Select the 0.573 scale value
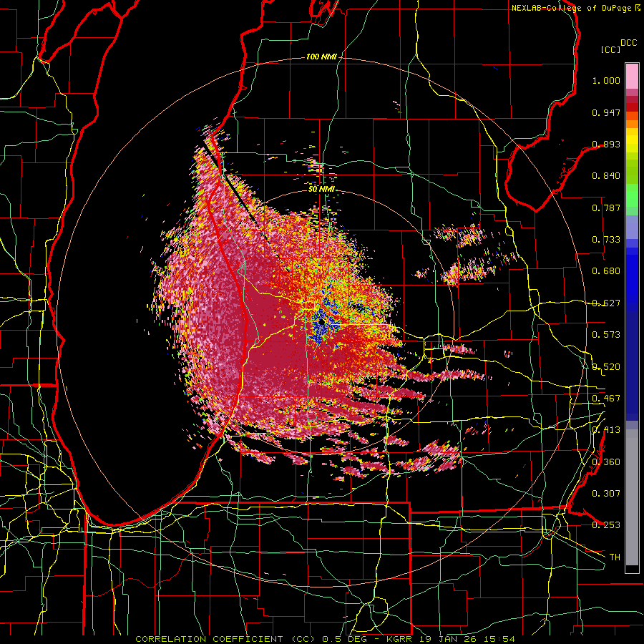Image resolution: width=644 pixels, height=644 pixels. click(606, 335)
